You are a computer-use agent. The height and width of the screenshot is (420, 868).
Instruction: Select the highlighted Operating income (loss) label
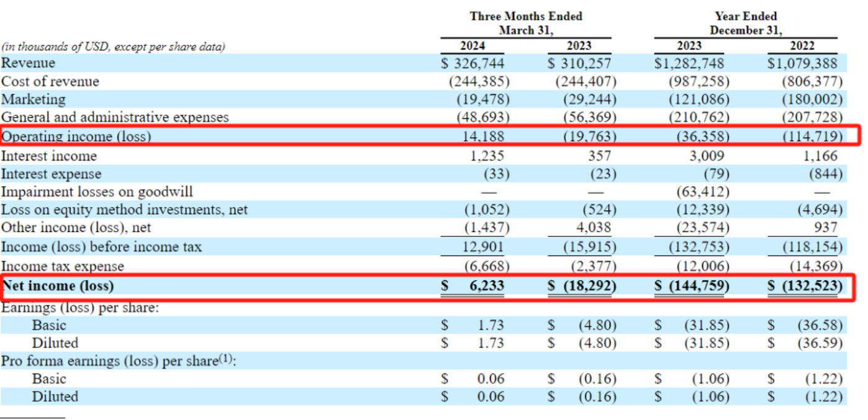click(76, 136)
